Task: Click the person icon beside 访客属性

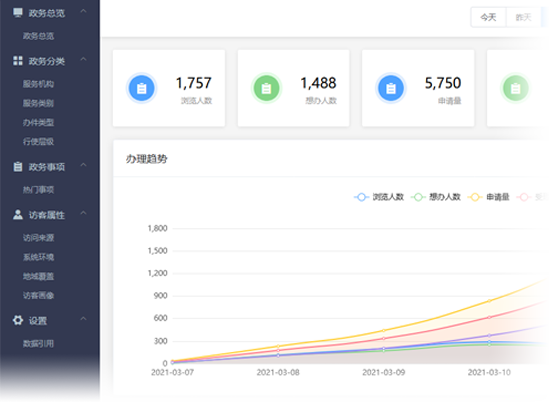Action: (18, 215)
